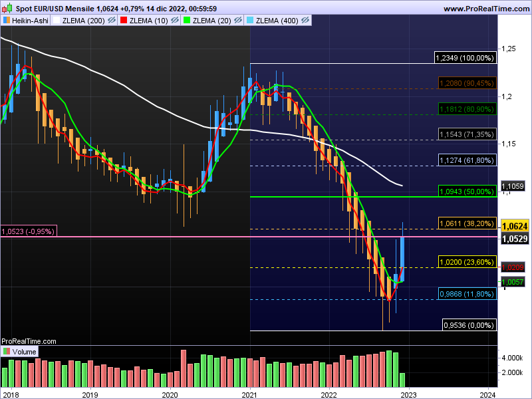The width and height of the screenshot is (532, 399).
Task: Select the 1,2349 (100,00%) Fibonacci label
Action: click(x=464, y=59)
